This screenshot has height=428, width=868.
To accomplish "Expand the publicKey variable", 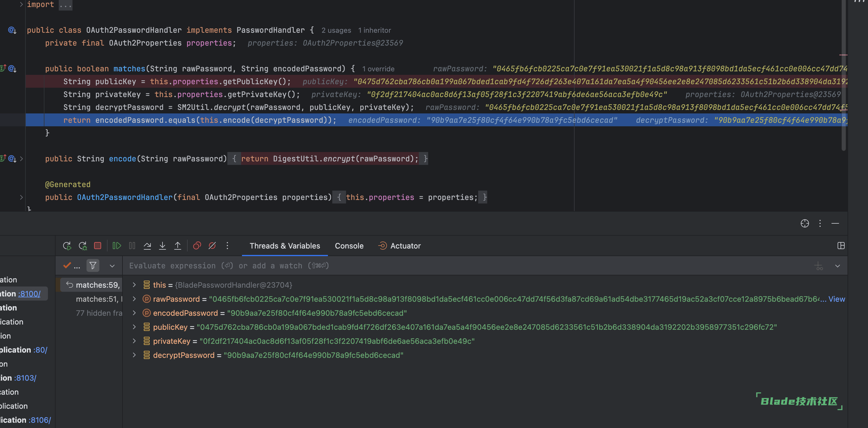I will 134,327.
